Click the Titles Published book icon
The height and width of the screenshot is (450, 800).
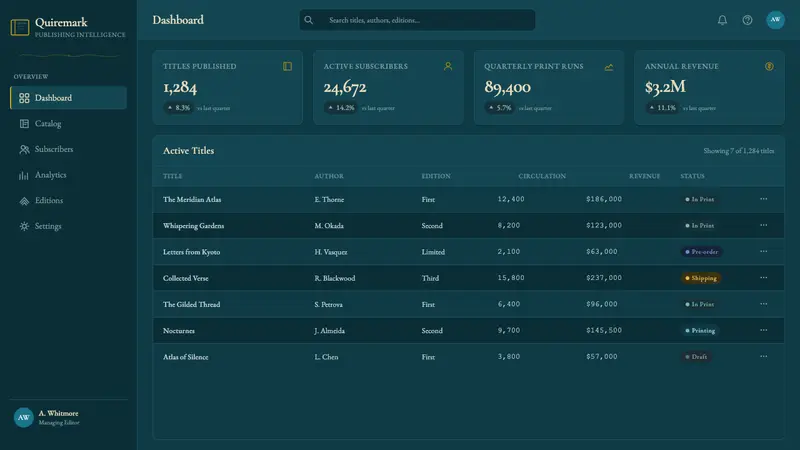(288, 66)
